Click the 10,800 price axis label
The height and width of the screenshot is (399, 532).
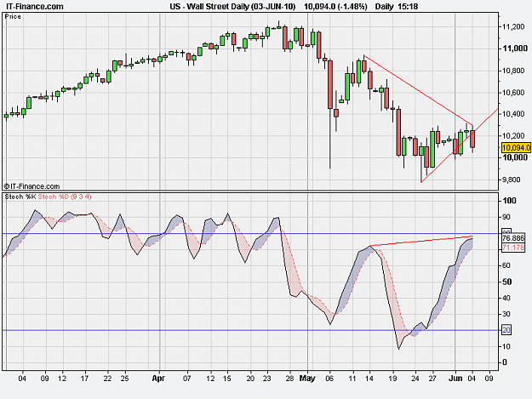coord(513,71)
